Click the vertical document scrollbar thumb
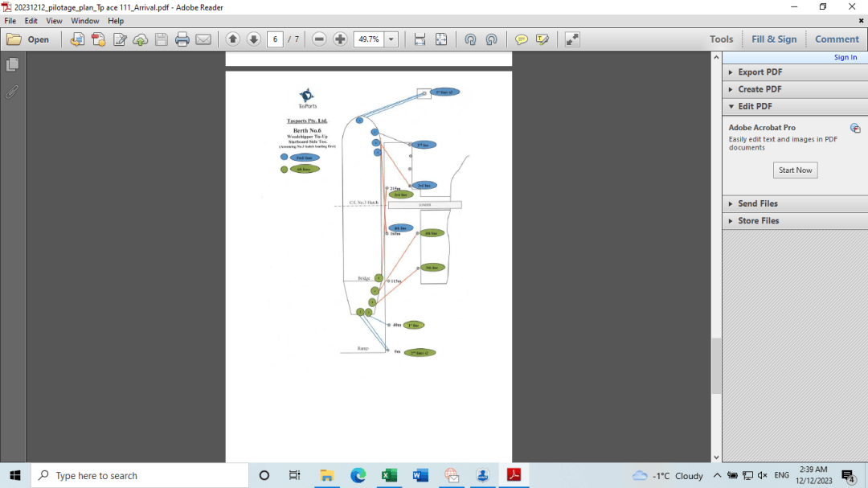868x488 pixels. click(716, 366)
